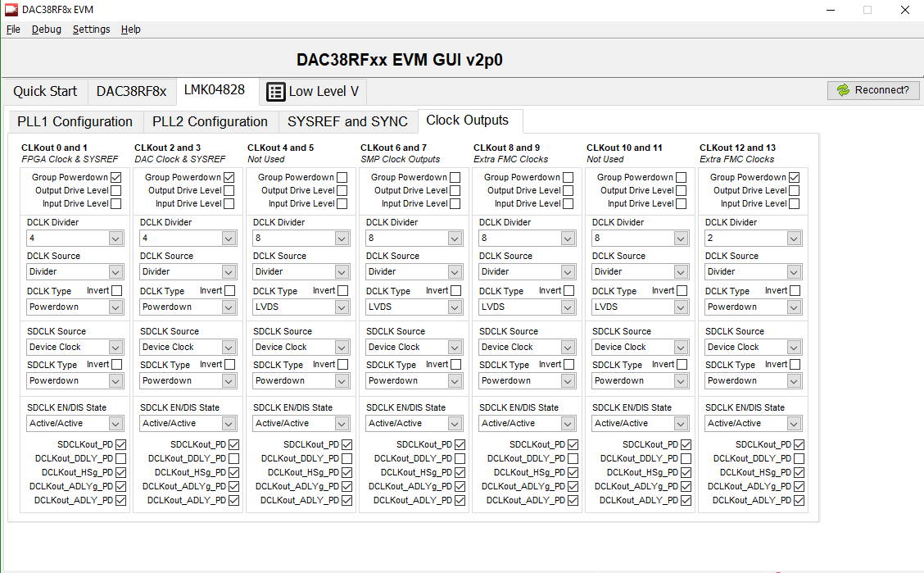The width and height of the screenshot is (924, 573).
Task: Open DCLK Divider dropdown for CLKout 4 and 5
Action: coord(301,239)
